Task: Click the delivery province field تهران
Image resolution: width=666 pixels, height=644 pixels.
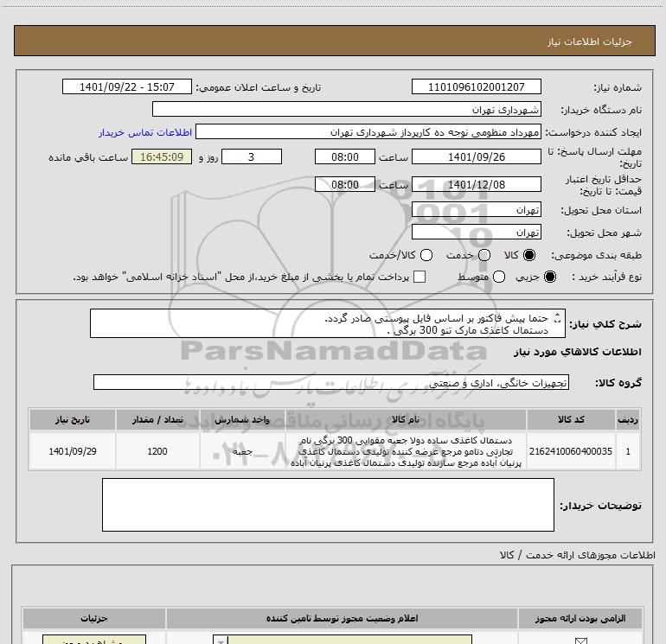Action: (x=476, y=209)
